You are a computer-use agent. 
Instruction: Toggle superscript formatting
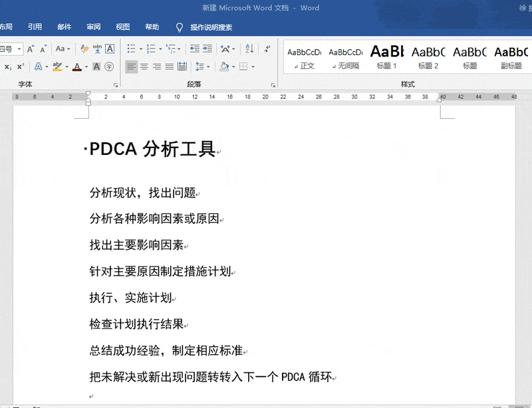21,66
